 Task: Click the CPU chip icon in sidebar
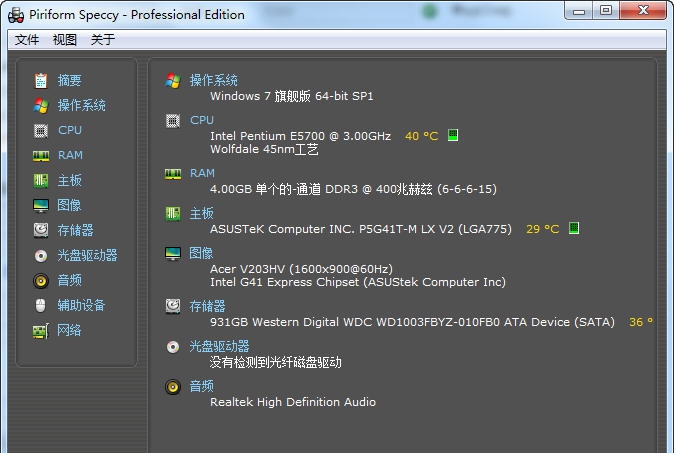pyautogui.click(x=41, y=130)
